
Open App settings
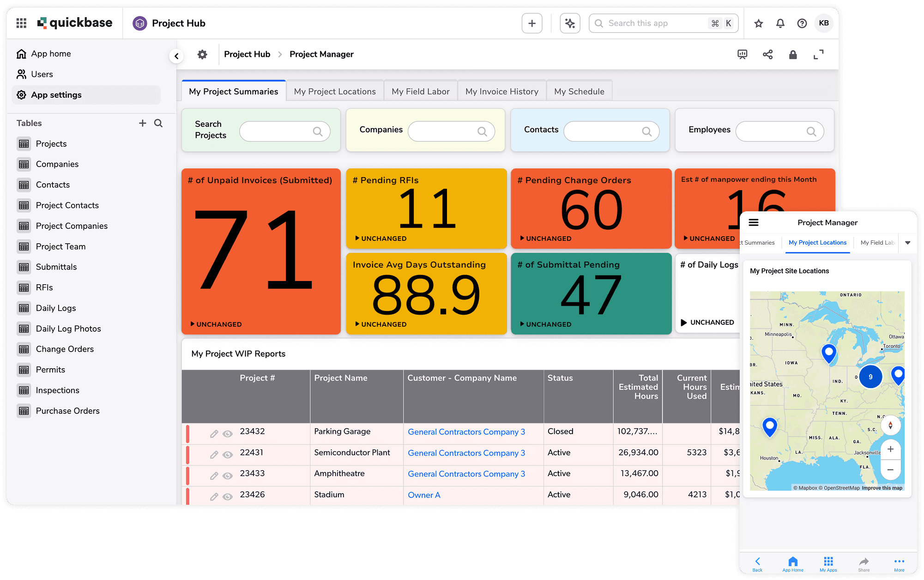click(x=86, y=95)
